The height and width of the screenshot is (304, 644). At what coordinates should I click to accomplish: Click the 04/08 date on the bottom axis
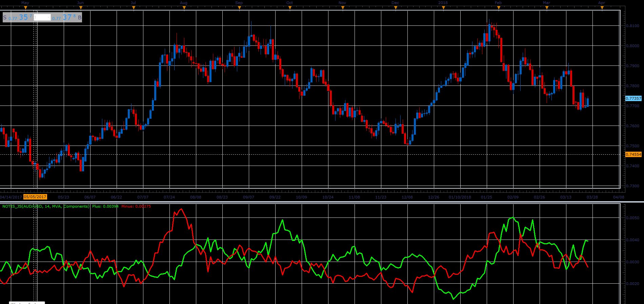coord(619,197)
